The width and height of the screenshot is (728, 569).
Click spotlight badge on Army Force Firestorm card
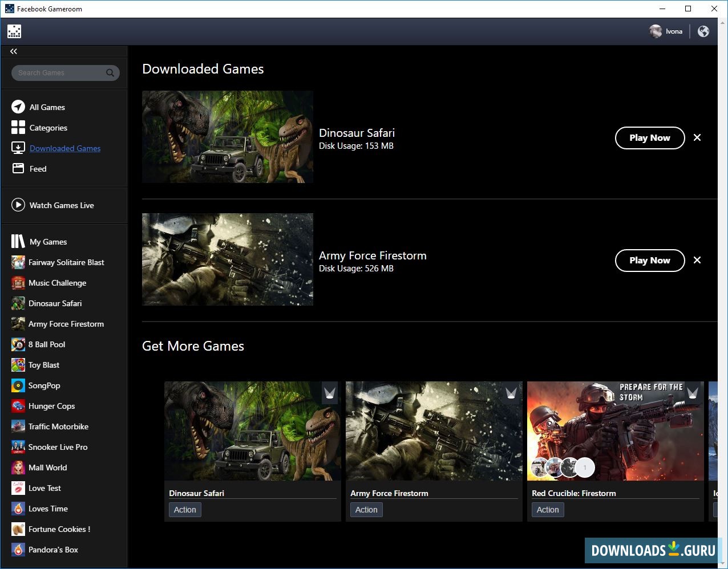point(511,393)
